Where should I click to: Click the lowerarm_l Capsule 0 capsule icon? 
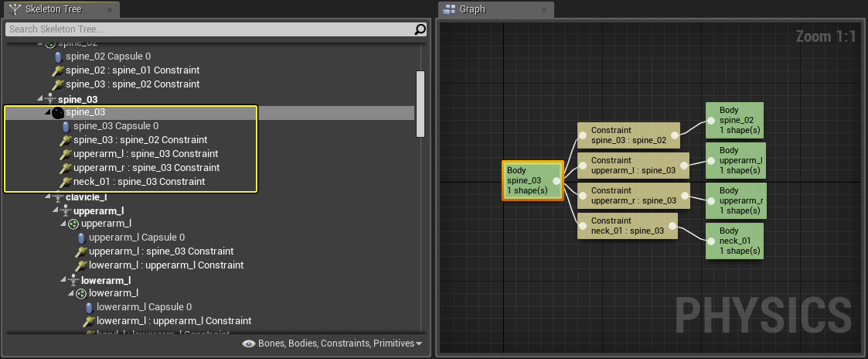click(89, 307)
